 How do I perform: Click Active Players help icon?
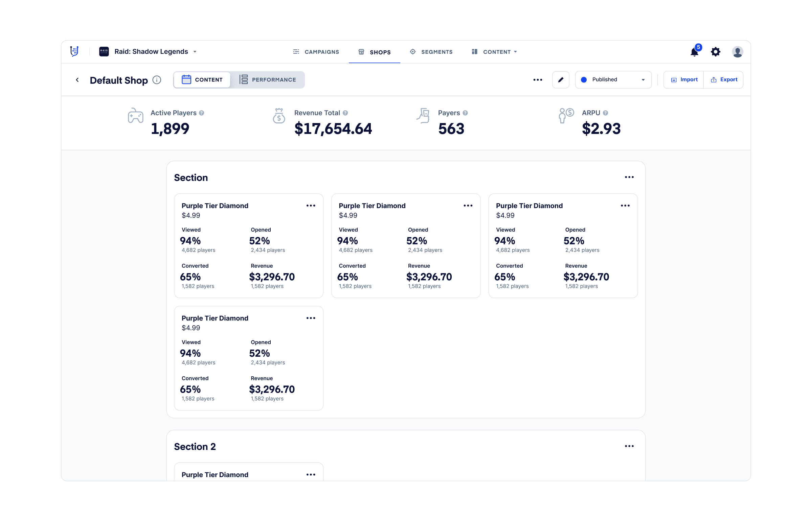pos(201,113)
